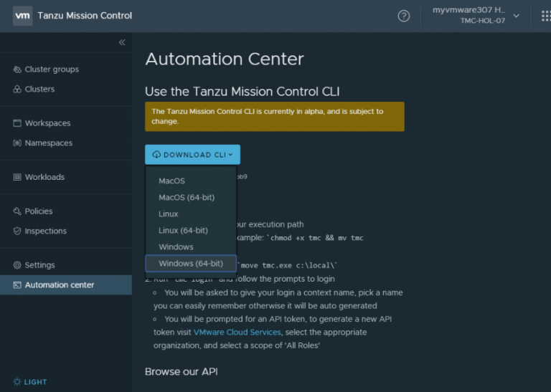Collapse the sidebar with double chevron

click(x=122, y=42)
